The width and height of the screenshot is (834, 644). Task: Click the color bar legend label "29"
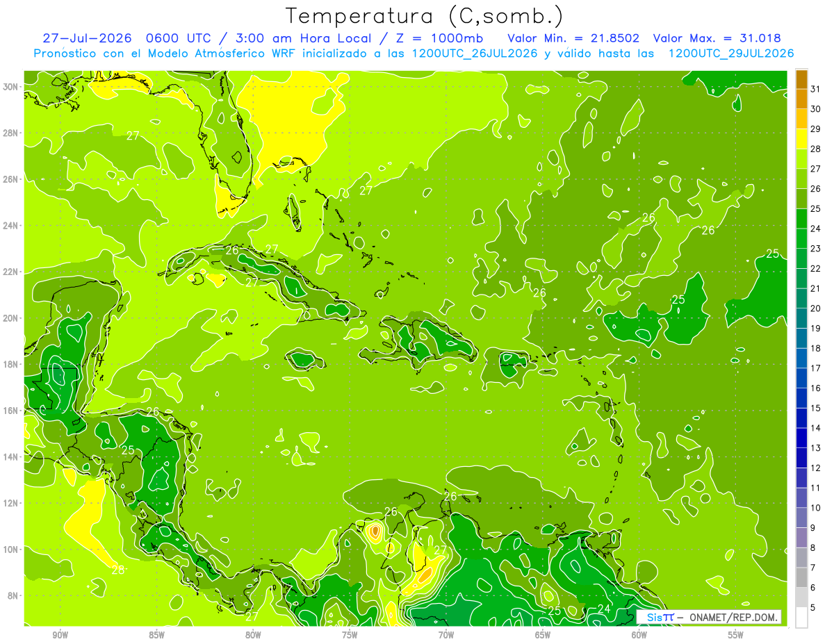pyautogui.click(x=816, y=129)
